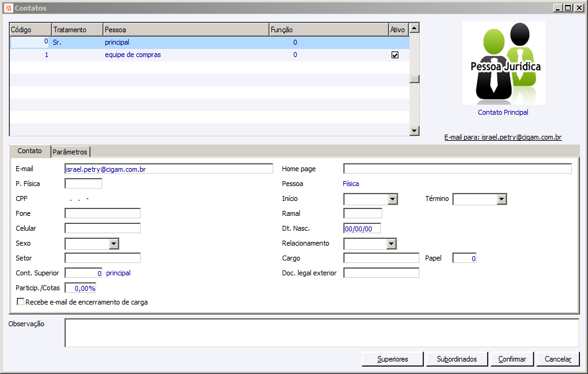Click the Ramal input field
Screen dimensions: 588x374
coord(362,213)
